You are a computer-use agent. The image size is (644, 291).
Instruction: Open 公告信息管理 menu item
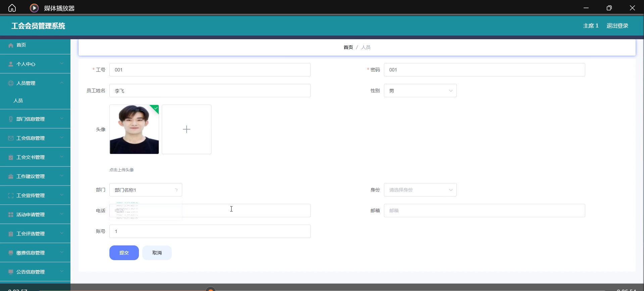[x=35, y=272]
